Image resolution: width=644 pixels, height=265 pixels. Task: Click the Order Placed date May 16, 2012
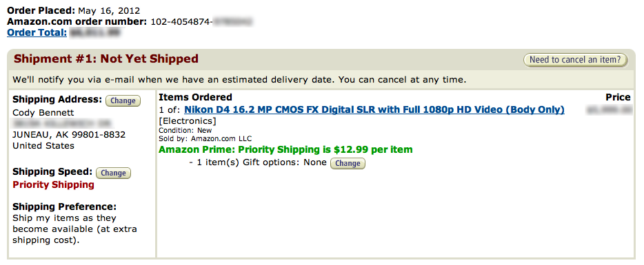coord(109,10)
